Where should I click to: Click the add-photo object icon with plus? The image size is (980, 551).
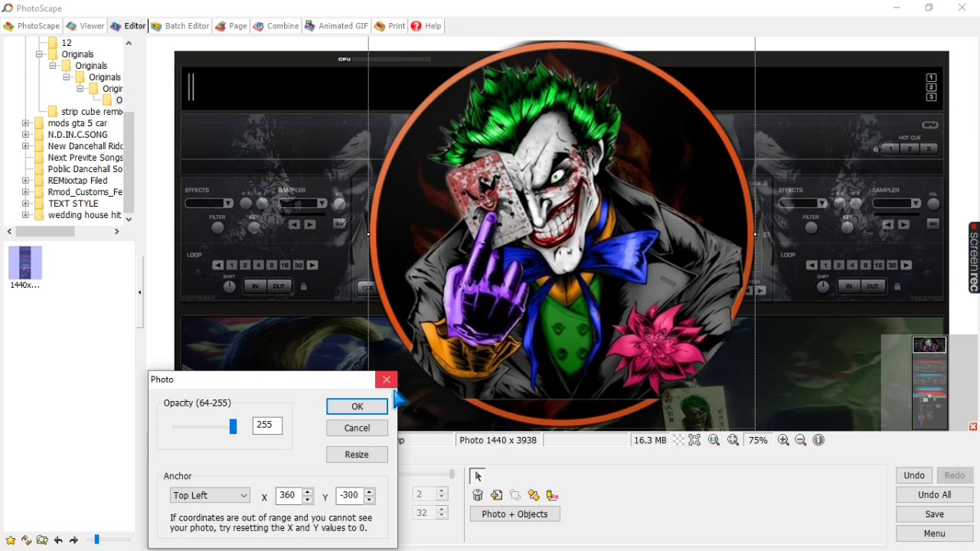pos(497,495)
